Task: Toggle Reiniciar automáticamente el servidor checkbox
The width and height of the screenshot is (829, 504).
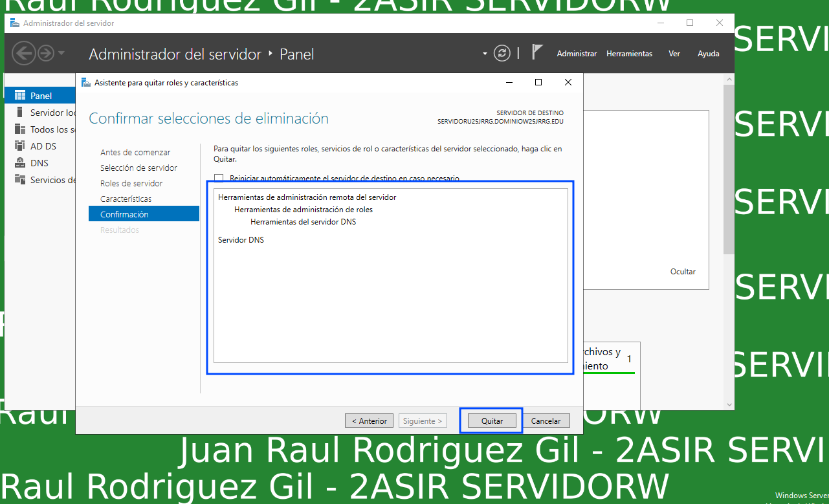Action: click(x=219, y=178)
